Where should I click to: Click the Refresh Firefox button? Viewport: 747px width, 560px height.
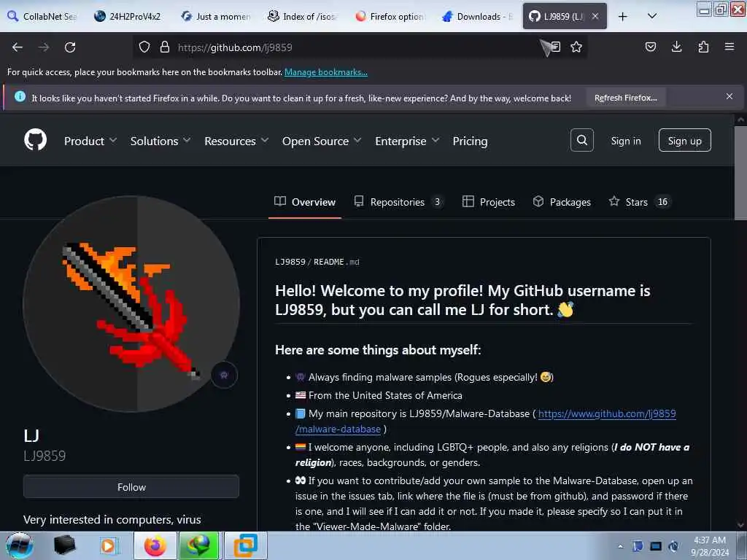point(625,98)
